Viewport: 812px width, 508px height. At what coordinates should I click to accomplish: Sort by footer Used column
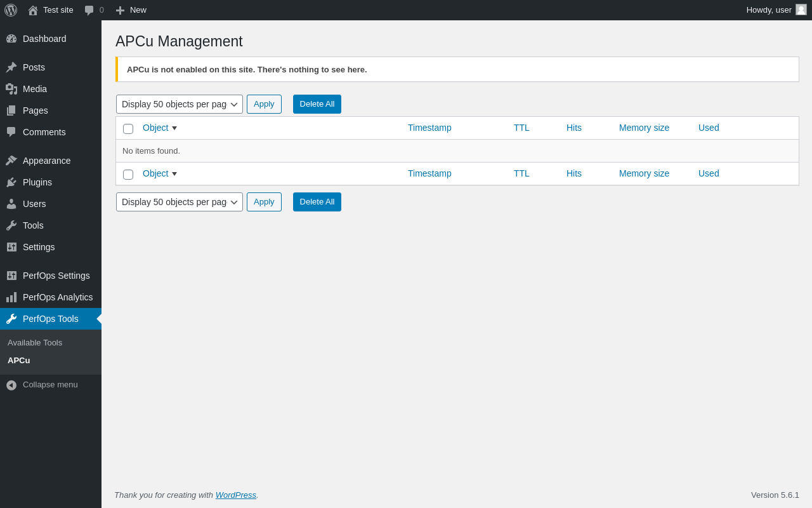click(x=709, y=173)
